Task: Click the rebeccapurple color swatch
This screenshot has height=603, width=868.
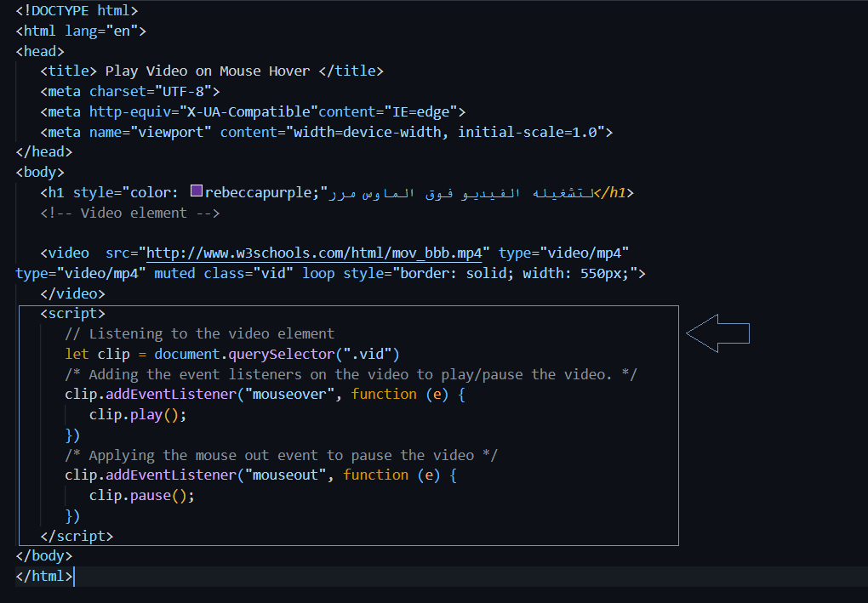Action: click(x=197, y=193)
